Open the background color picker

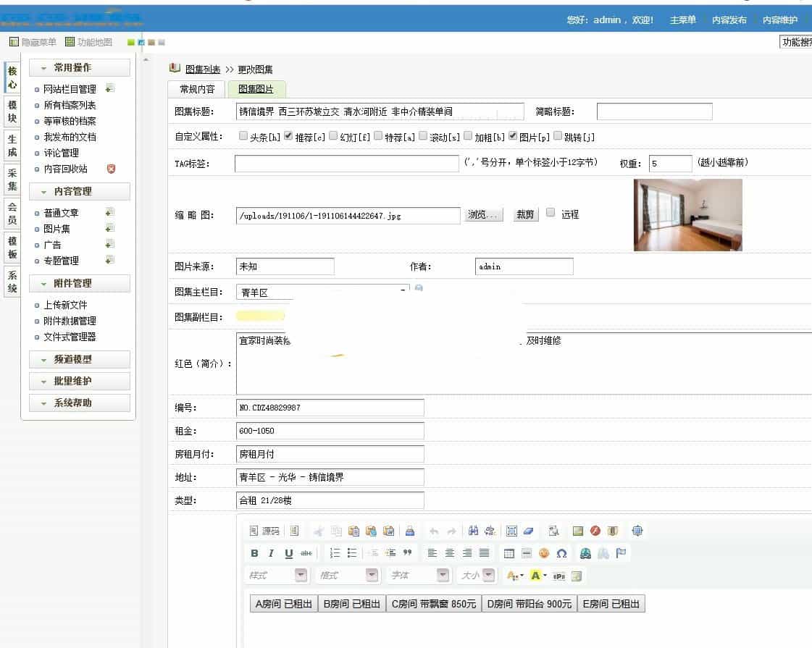tap(539, 576)
